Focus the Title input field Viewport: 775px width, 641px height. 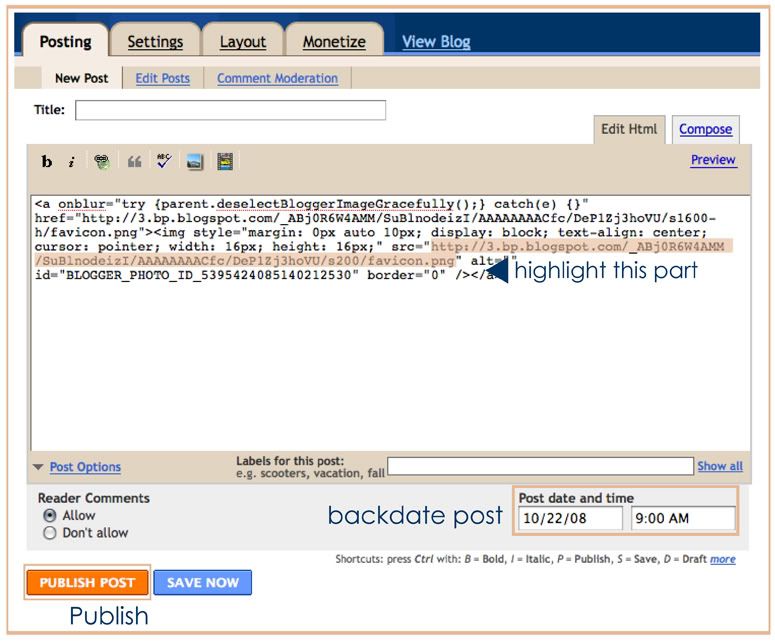coord(230,110)
